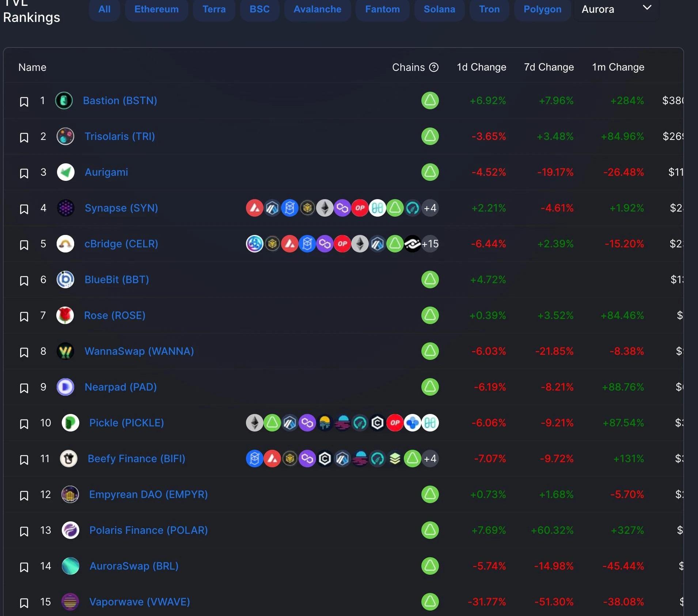Click the Polaris Finance logo icon
The width and height of the screenshot is (698, 616).
coord(71,530)
